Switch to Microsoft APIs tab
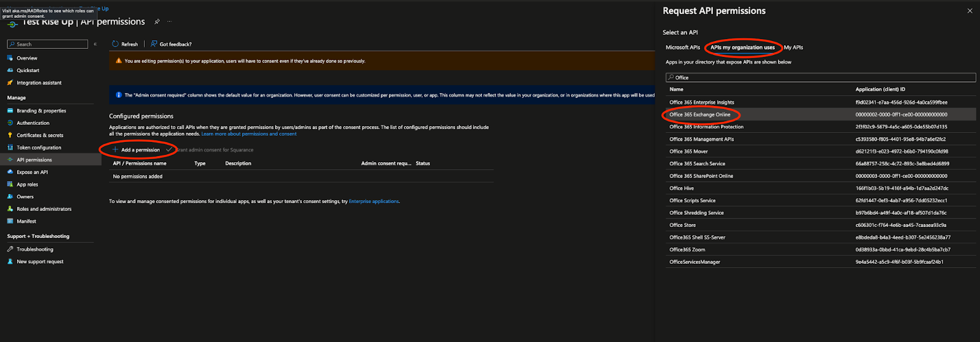Viewport: 980px width, 342px height. 683,47
